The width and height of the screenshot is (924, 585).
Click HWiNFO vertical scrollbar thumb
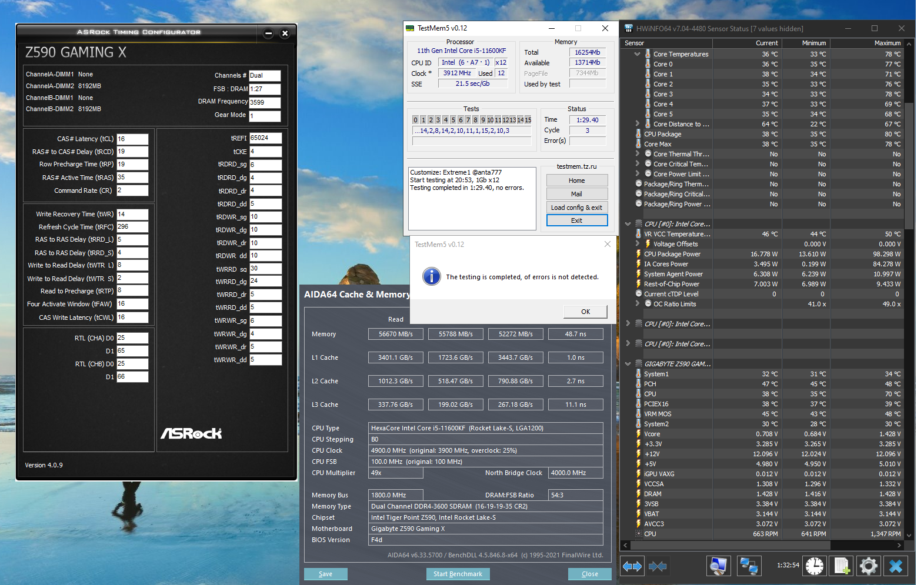coord(909,165)
